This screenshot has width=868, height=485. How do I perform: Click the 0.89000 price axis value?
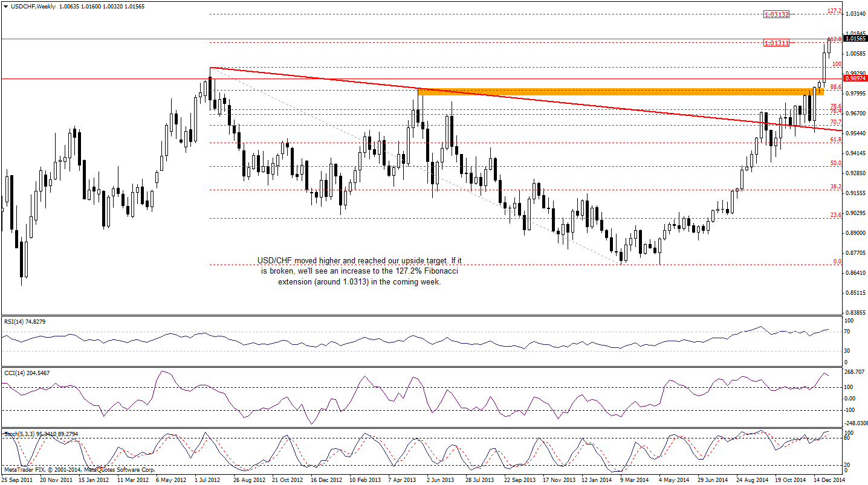(855, 233)
